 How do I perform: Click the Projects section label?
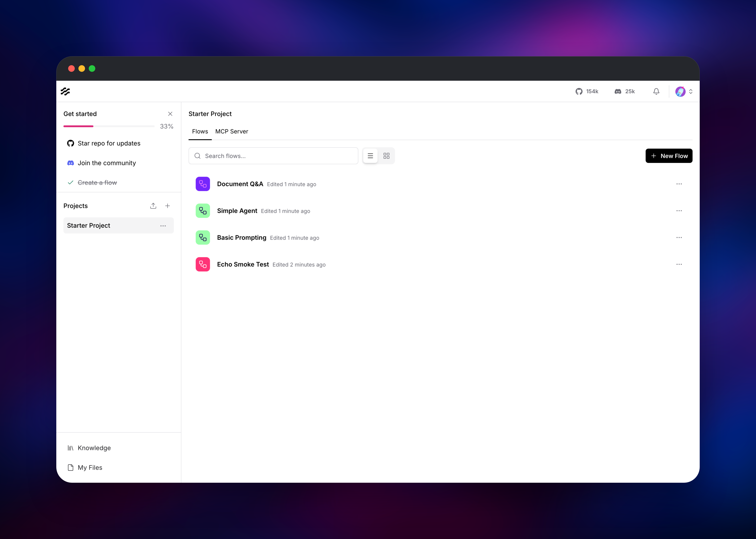click(76, 206)
